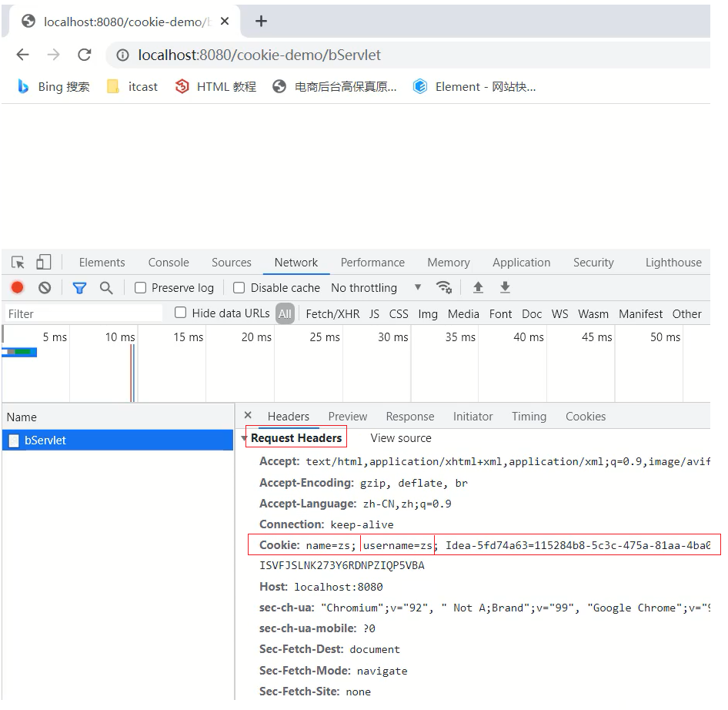Click the export HAR download icon
This screenshot has width=728, height=710.
tap(505, 287)
